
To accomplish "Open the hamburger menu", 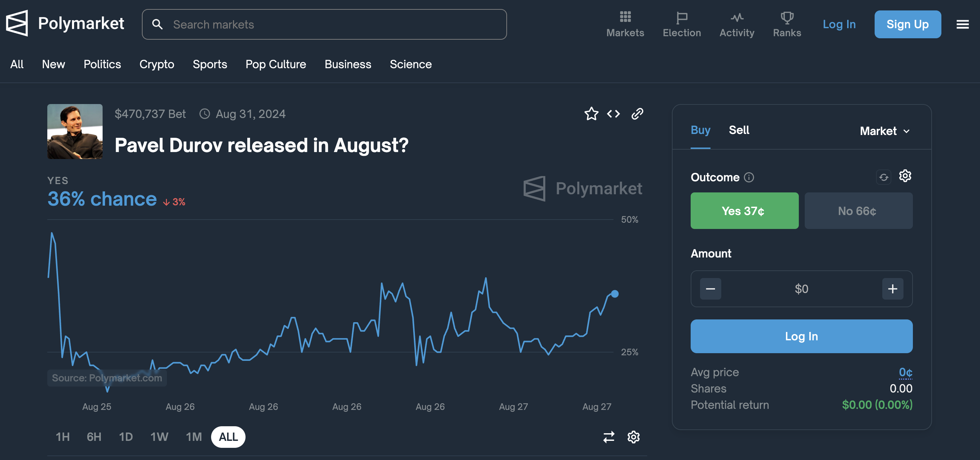I will click(x=963, y=24).
